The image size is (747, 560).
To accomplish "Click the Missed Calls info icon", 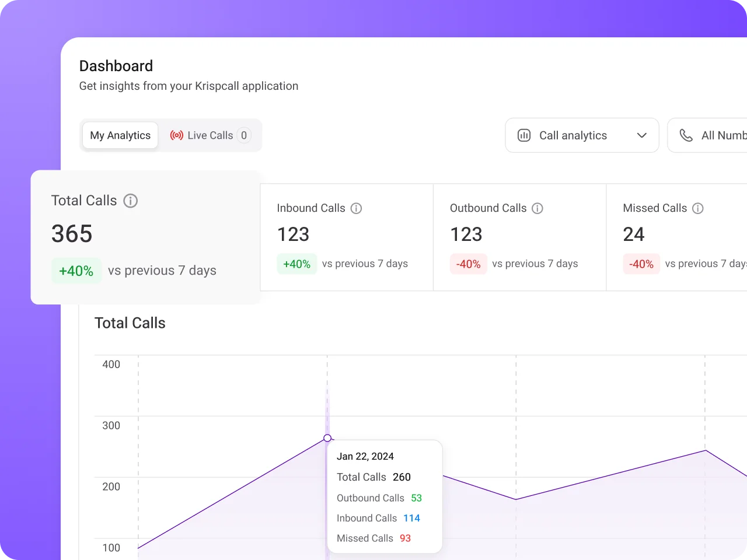I will (x=698, y=208).
